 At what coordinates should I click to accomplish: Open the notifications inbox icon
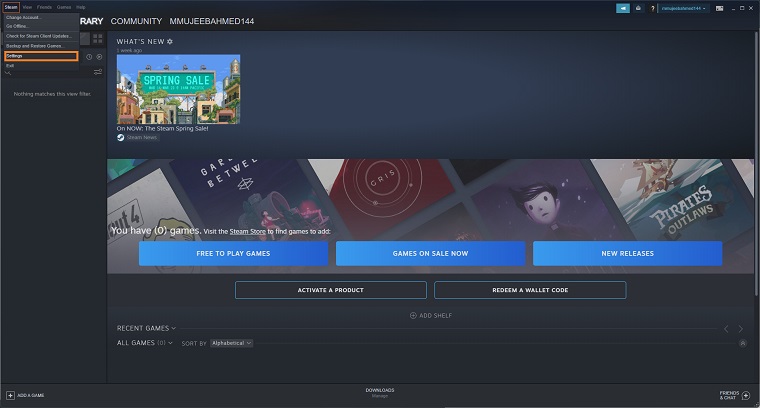638,8
